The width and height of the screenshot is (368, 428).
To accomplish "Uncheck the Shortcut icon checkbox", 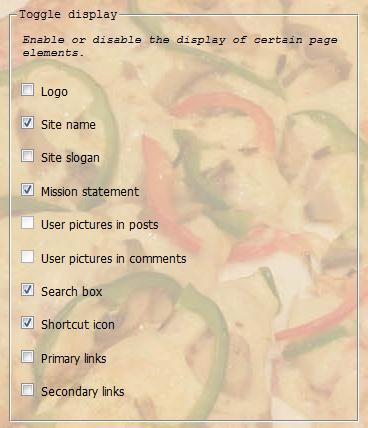I will pos(27,323).
